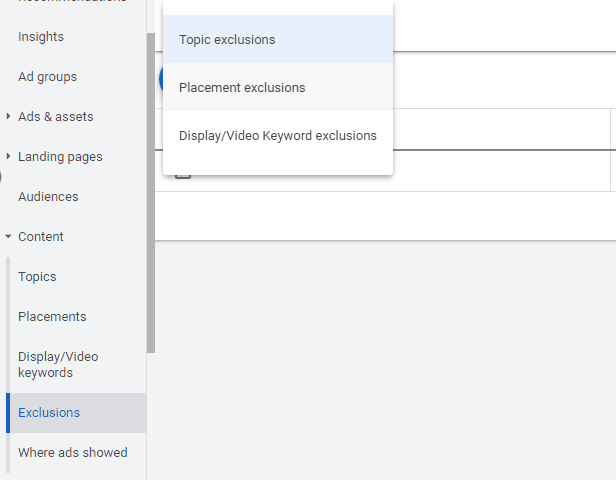
Task: Click the Ads & assets label
Action: tap(56, 117)
